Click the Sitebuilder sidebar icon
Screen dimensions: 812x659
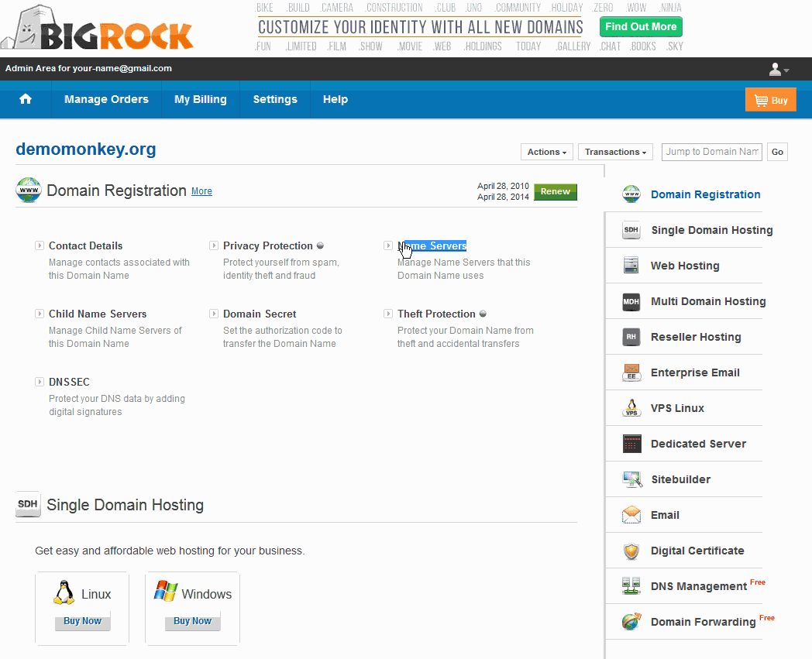click(631, 479)
